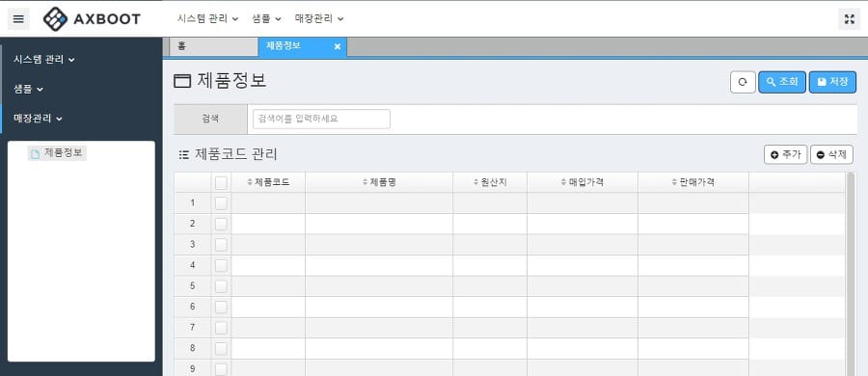Toggle the hamburger menu button

pyautogui.click(x=18, y=19)
